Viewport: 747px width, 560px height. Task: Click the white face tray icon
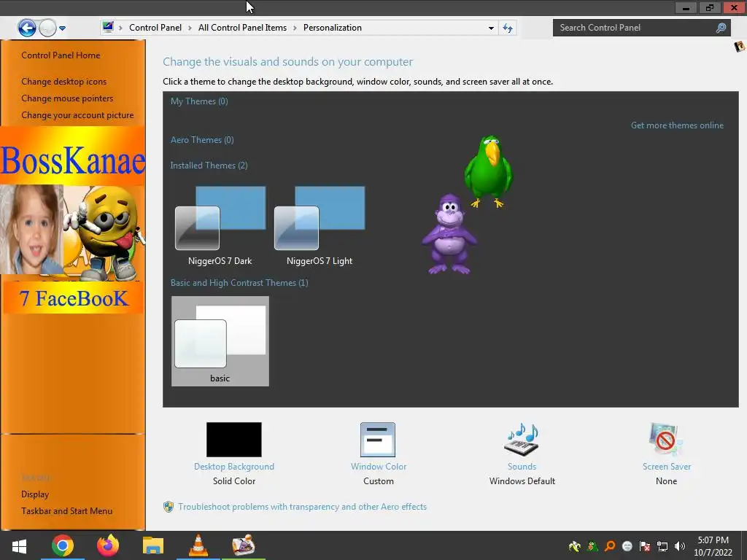click(x=627, y=546)
